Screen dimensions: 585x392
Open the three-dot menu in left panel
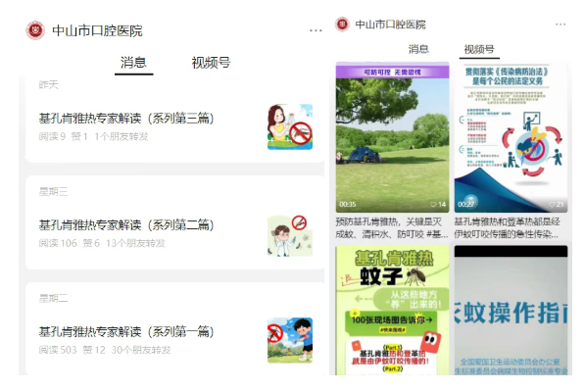coord(316,30)
